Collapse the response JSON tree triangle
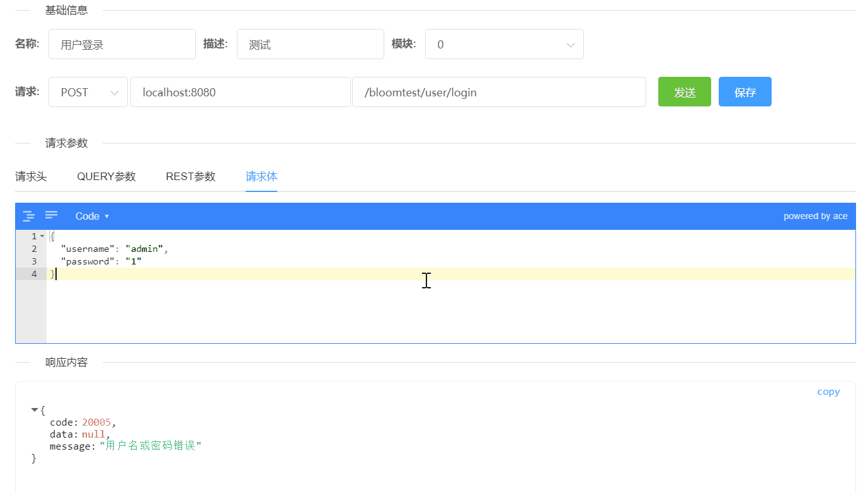Screen dimensions: 868x493 [35, 410]
